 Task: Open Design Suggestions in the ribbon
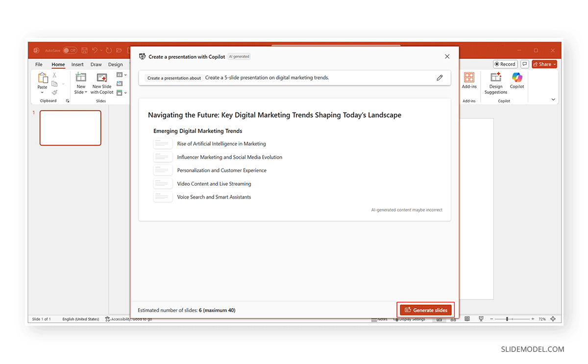click(x=496, y=77)
